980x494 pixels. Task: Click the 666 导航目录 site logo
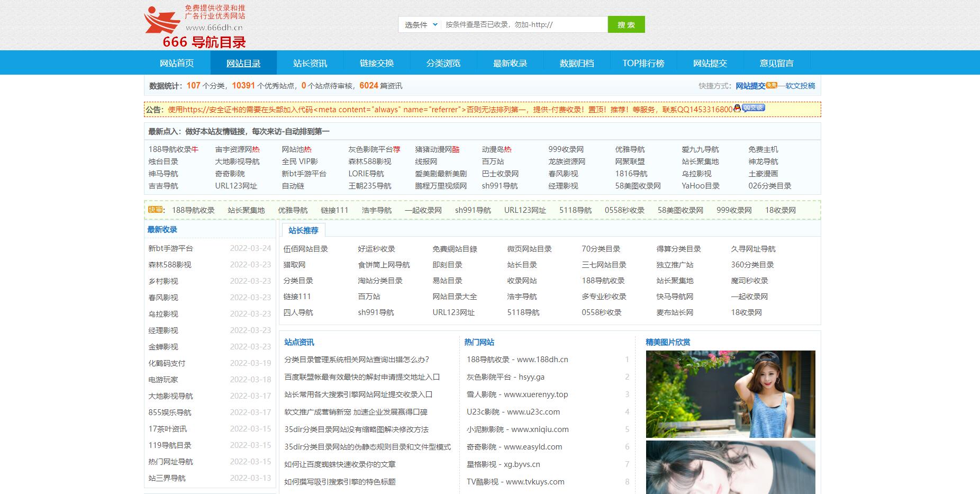(x=195, y=26)
